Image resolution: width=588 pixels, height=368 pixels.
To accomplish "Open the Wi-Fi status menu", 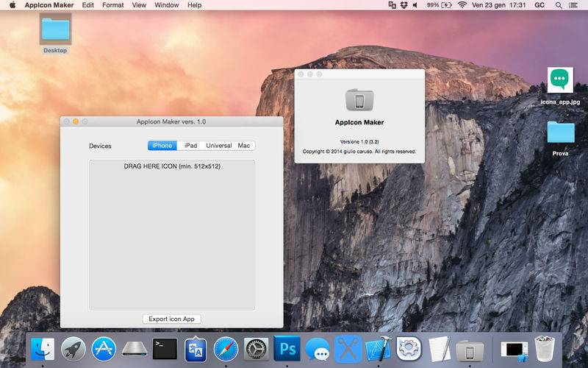I will coord(462,5).
